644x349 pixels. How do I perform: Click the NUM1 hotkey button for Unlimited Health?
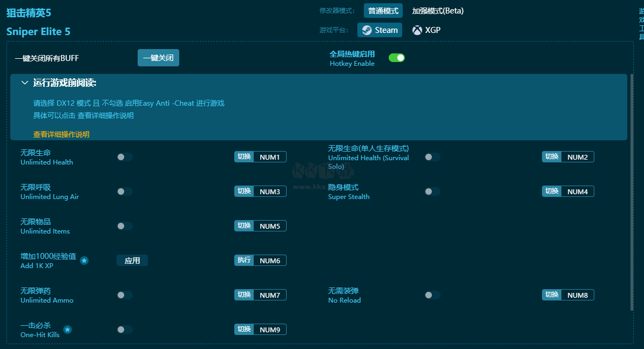[x=260, y=158]
